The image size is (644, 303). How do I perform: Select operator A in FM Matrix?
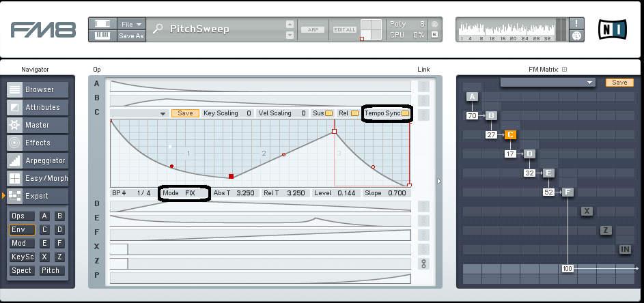(x=473, y=96)
